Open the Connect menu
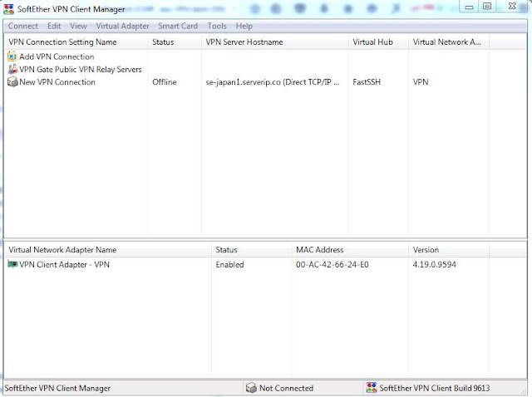532x397 pixels. (23, 26)
